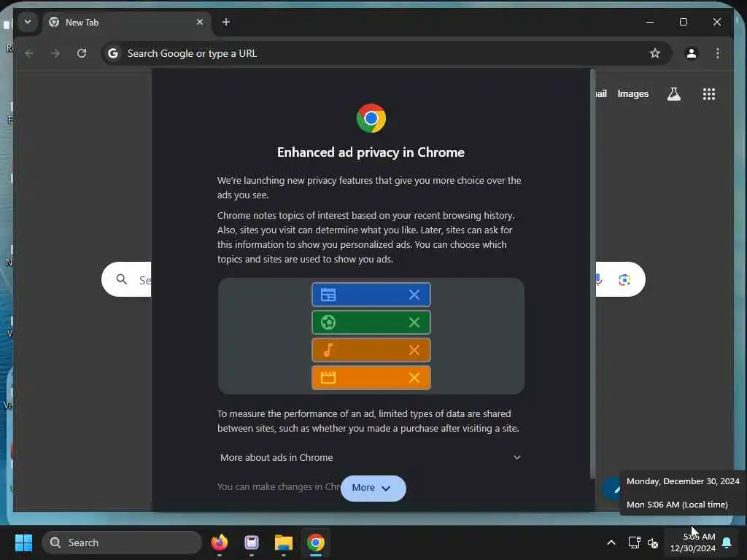Viewport: 747px width, 560px height.
Task: Show hidden system tray icons
Action: 611,542
